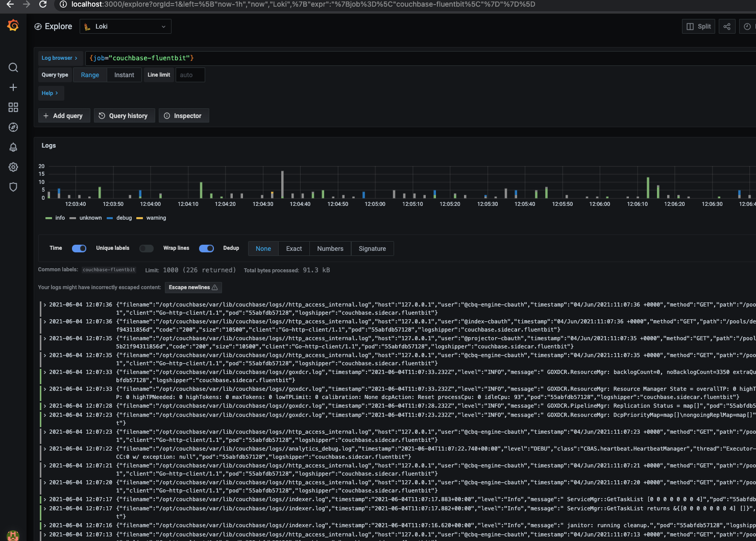The image size is (756, 541).
Task: Click the couchbase-fluentbit common label
Action: click(109, 270)
